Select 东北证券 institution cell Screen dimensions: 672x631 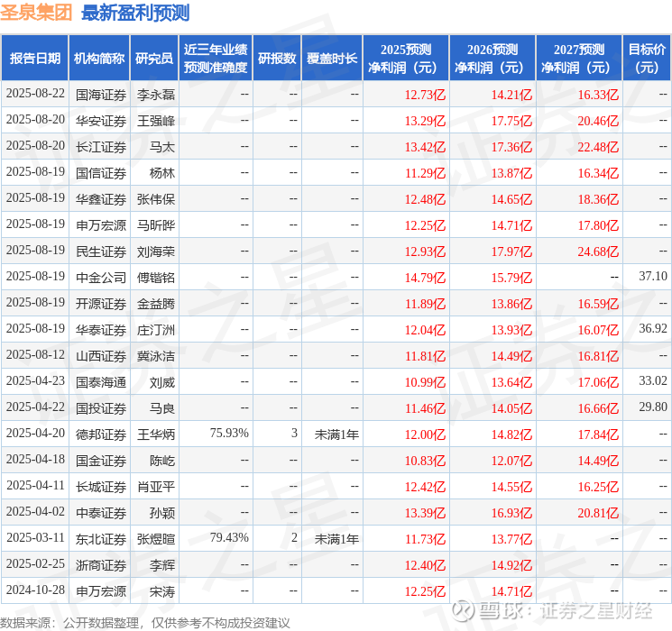(101, 539)
